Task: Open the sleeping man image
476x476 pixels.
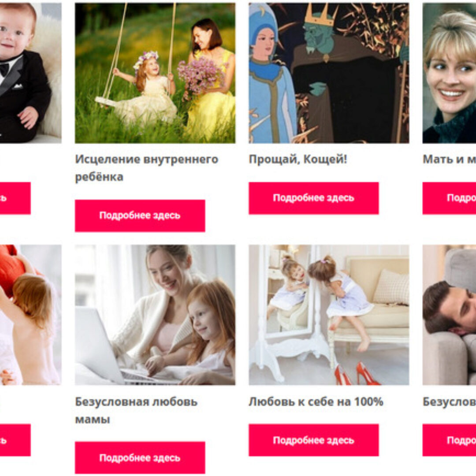Action: (x=449, y=315)
